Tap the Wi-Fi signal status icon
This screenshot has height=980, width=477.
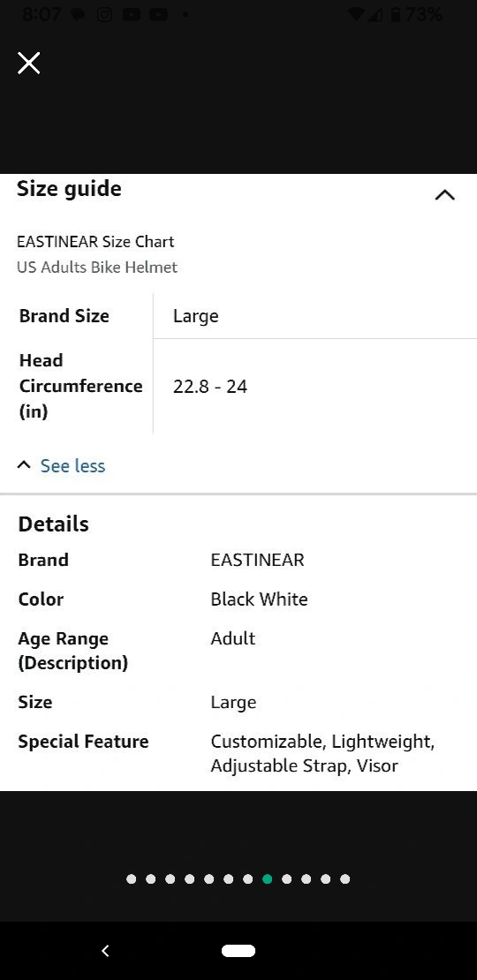pos(357,14)
